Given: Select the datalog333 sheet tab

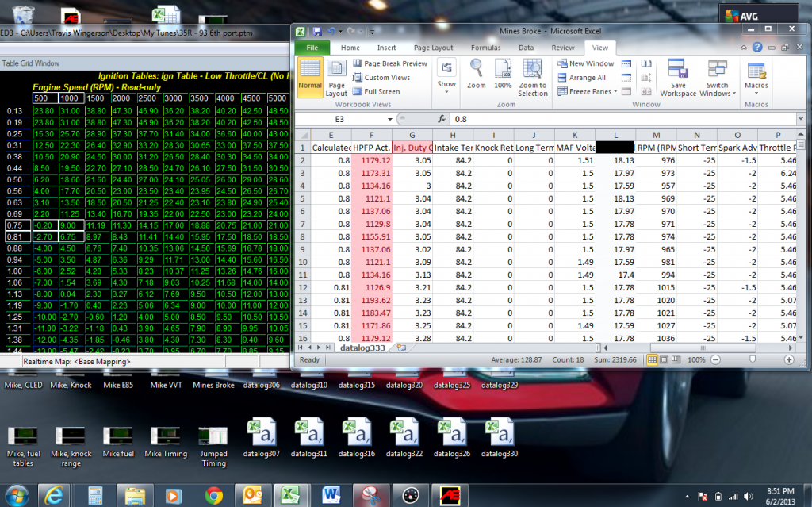Looking at the screenshot, I should 362,348.
